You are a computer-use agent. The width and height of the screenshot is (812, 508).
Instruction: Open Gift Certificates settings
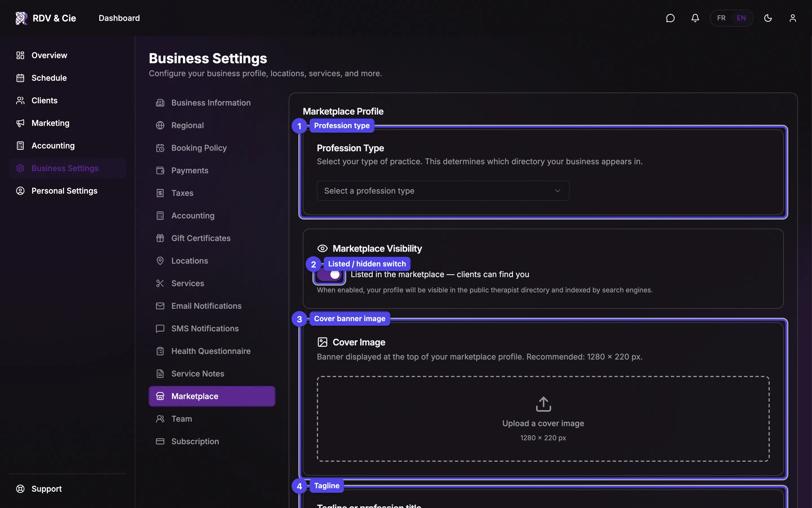tap(212, 238)
